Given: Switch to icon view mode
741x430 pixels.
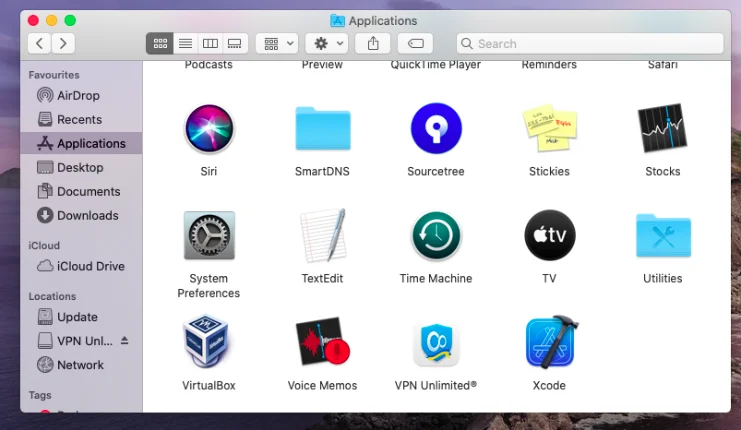Looking at the screenshot, I should pyautogui.click(x=159, y=43).
